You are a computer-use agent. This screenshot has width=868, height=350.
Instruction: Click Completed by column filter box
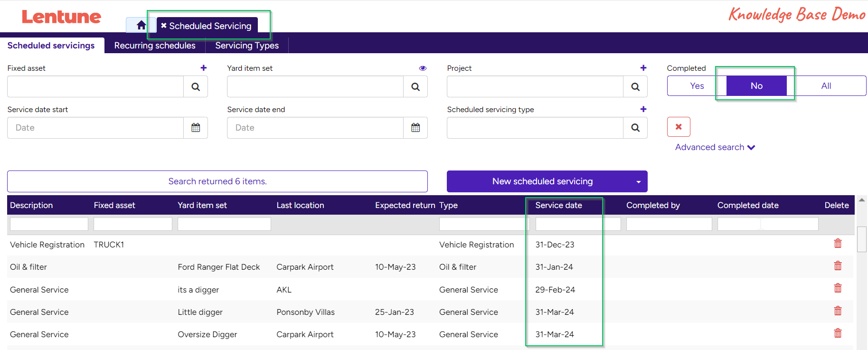coord(669,224)
